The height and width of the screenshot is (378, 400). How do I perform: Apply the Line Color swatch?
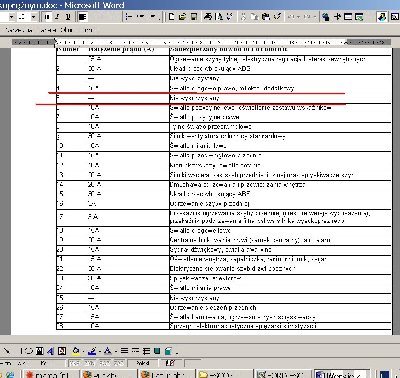[x=92, y=351]
